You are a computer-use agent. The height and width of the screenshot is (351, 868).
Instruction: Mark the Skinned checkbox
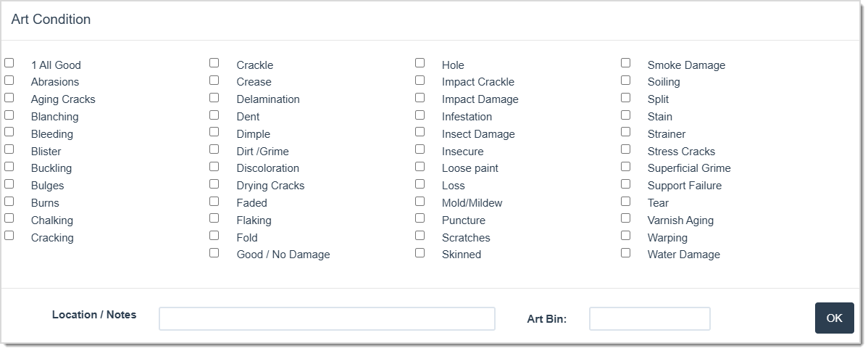tap(420, 253)
